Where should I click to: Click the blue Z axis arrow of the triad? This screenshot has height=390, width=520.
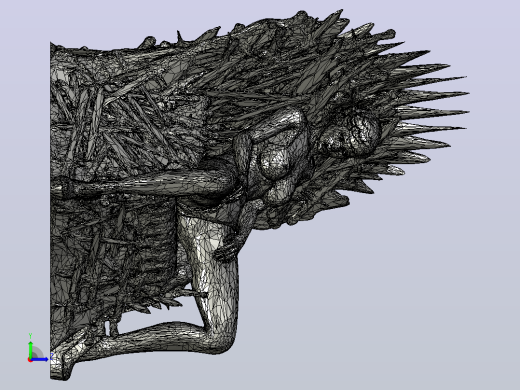[40, 359]
